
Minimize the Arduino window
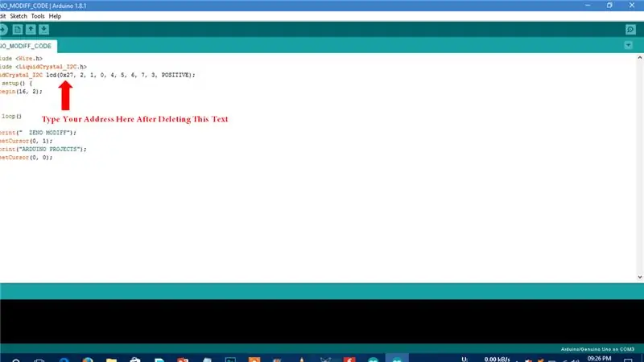coord(588,6)
